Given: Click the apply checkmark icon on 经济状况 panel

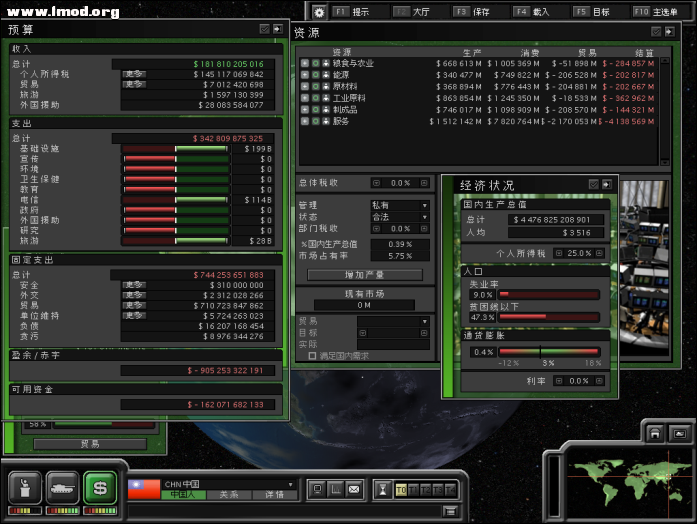Looking at the screenshot, I should tap(592, 184).
